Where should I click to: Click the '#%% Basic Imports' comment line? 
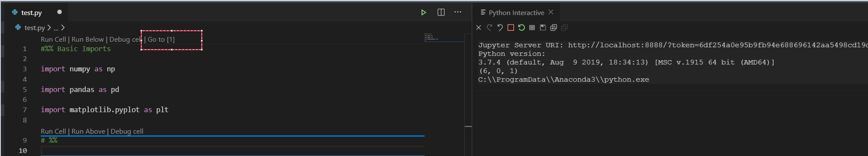(x=75, y=49)
